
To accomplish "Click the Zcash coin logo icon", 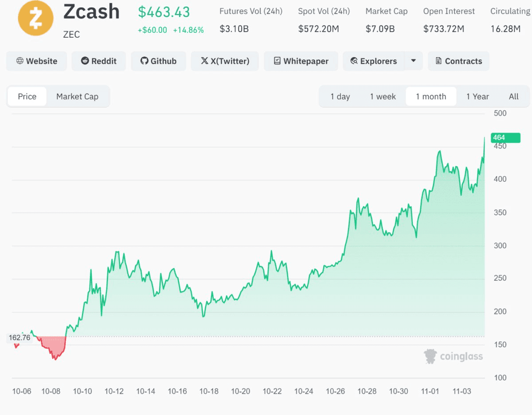I will [35, 19].
